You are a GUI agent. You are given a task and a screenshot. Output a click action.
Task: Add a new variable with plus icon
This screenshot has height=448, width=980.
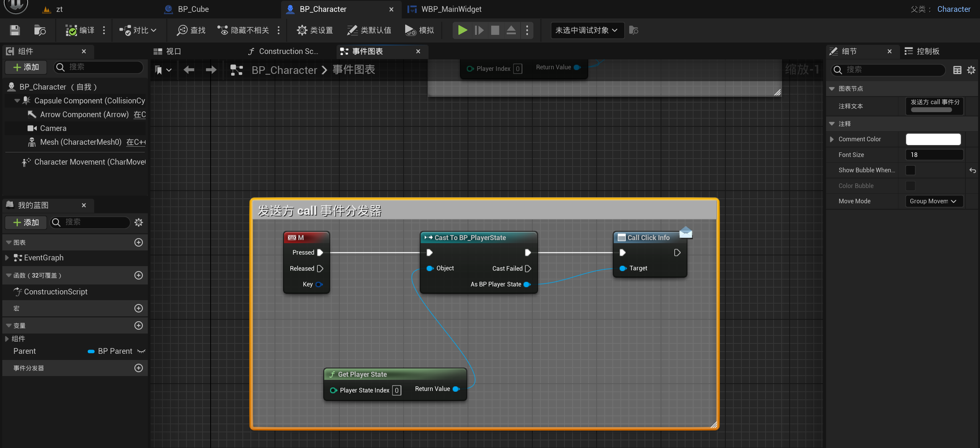click(x=139, y=325)
